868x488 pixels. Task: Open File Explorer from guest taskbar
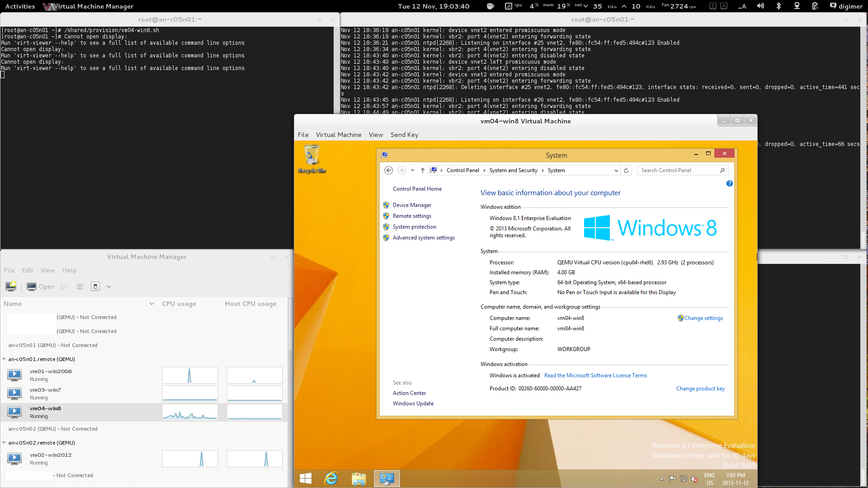pos(359,479)
